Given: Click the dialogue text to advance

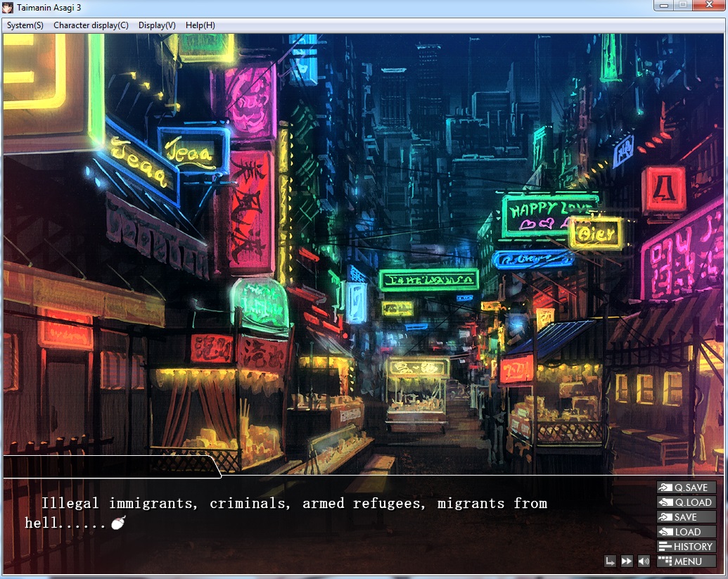Looking at the screenshot, I should 286,513.
